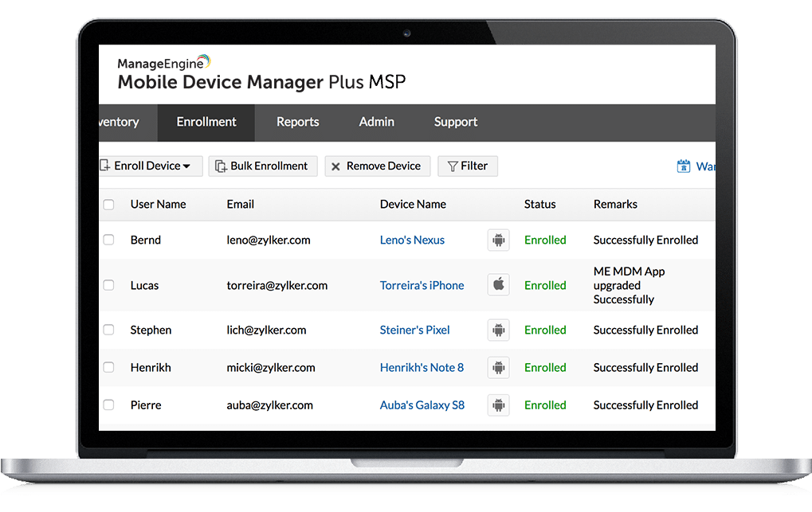Open the Auba's Galaxy S8 link
The height and width of the screenshot is (512, 812).
(x=422, y=405)
